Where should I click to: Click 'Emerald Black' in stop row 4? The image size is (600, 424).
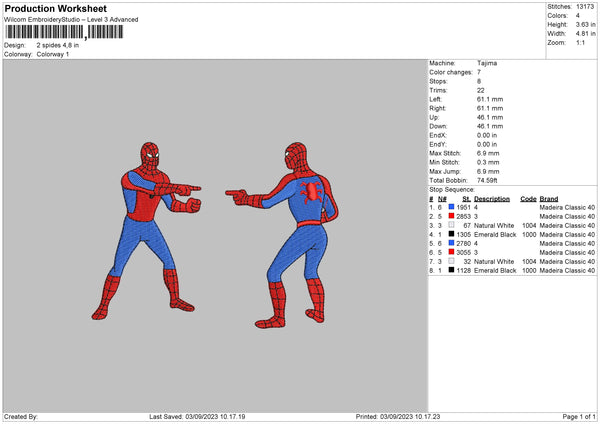coord(495,235)
